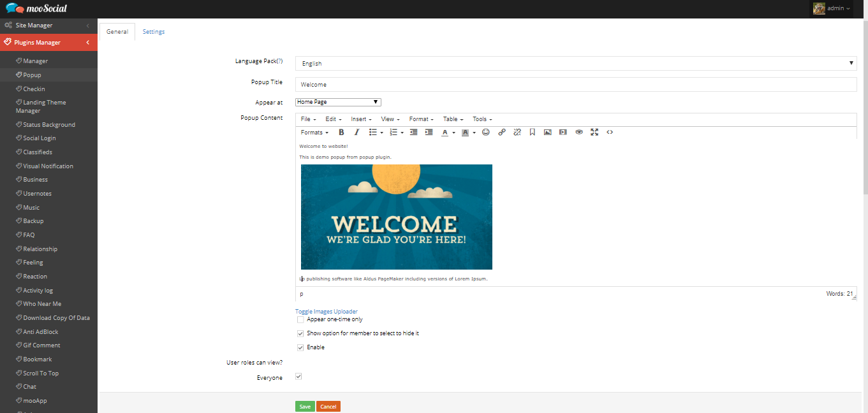Open the emoticons picker
The height and width of the screenshot is (413, 868).
click(x=486, y=133)
